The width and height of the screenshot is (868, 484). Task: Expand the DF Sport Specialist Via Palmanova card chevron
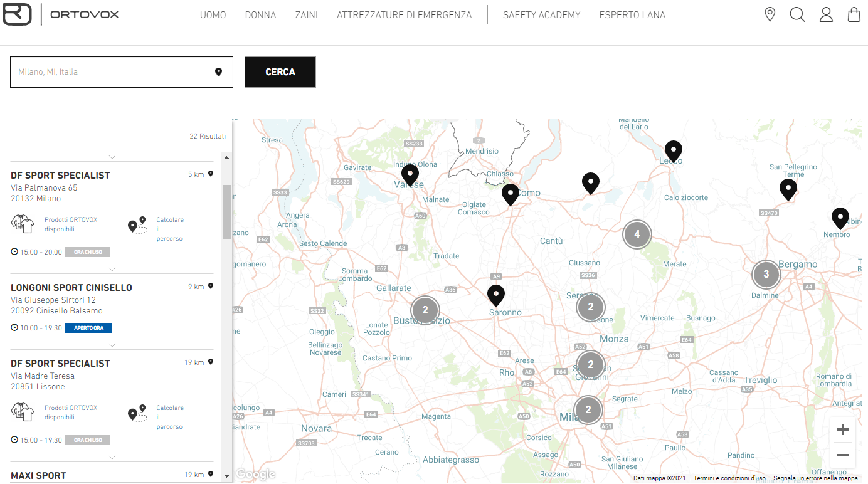[x=112, y=269]
